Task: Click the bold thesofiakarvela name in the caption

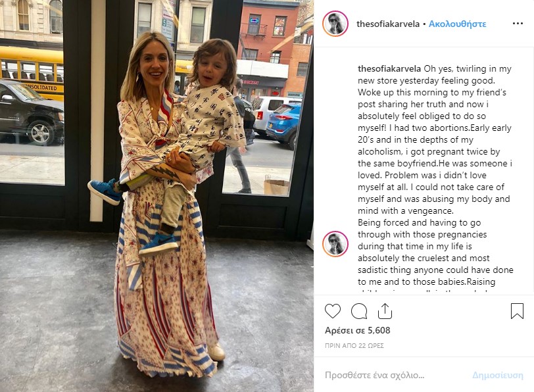Action: click(389, 69)
